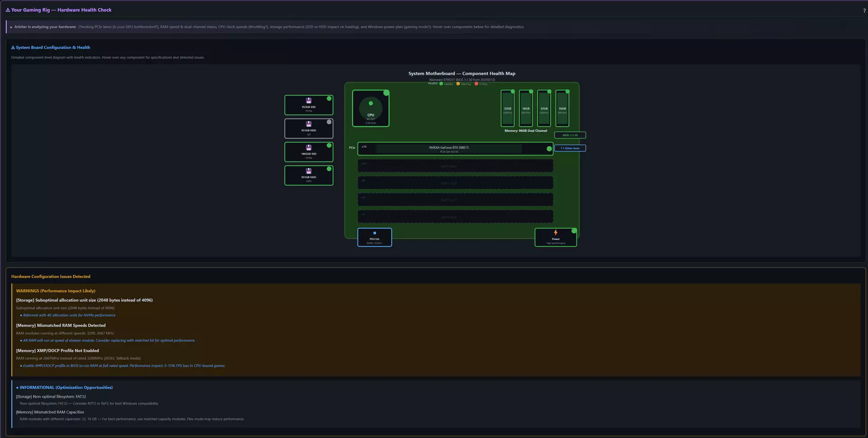The height and width of the screenshot is (438, 868).
Task: Select the leftmost 32GB RAM module
Action: point(508,108)
